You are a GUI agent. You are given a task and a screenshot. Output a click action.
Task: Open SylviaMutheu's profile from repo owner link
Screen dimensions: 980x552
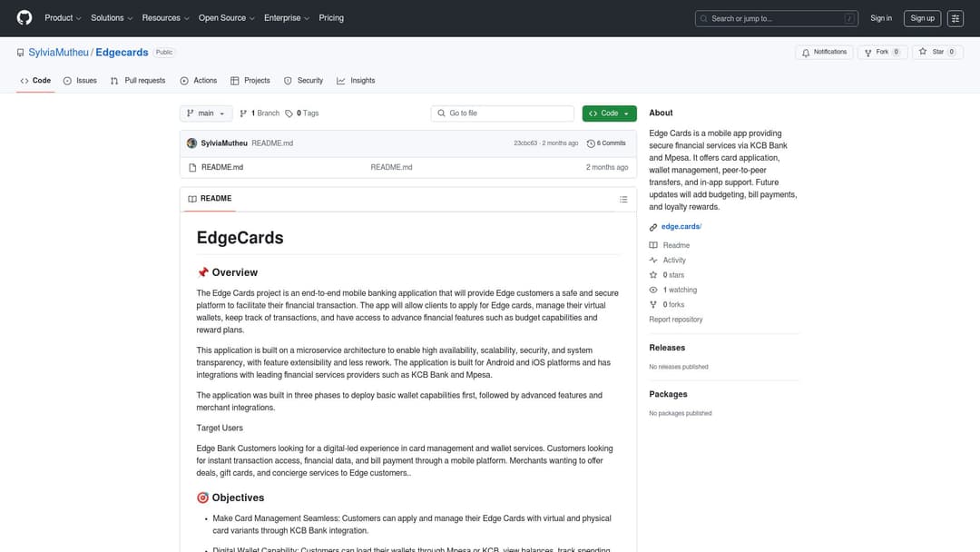point(59,53)
